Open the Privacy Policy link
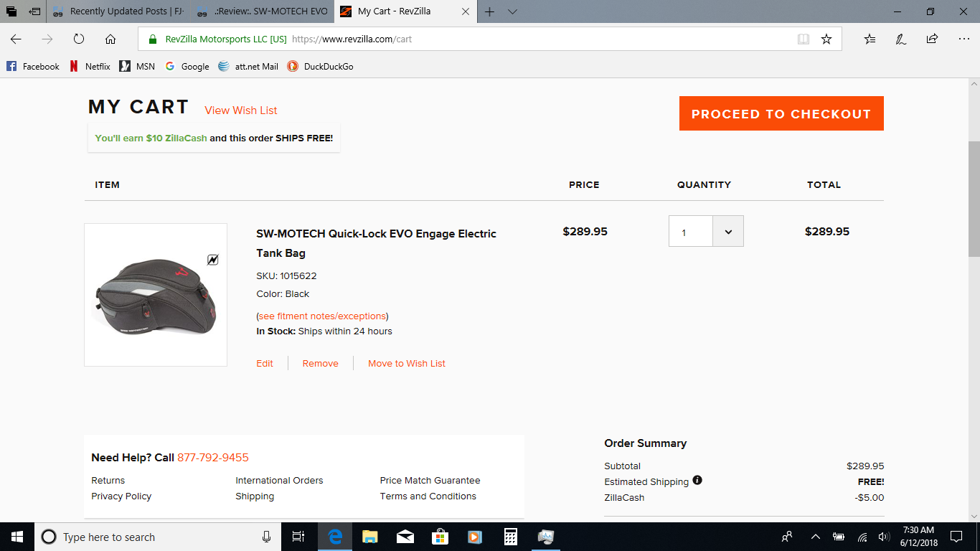 pos(121,496)
